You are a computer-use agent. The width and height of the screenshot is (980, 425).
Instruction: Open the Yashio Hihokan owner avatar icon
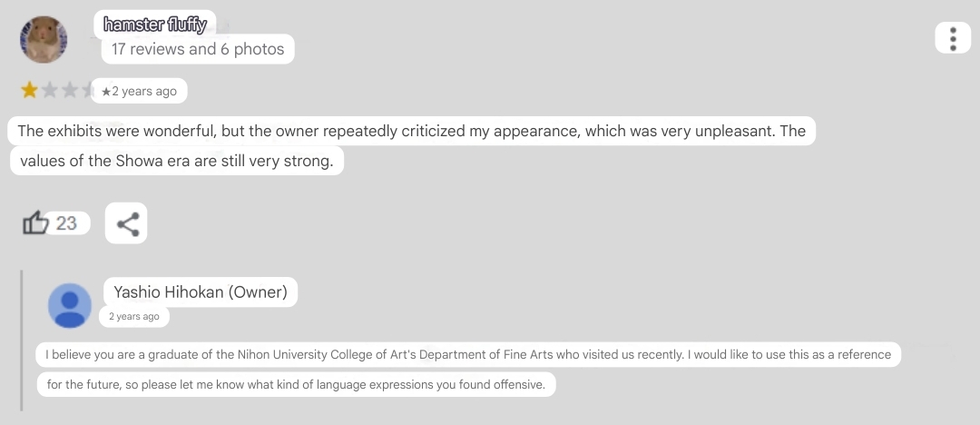(x=70, y=305)
